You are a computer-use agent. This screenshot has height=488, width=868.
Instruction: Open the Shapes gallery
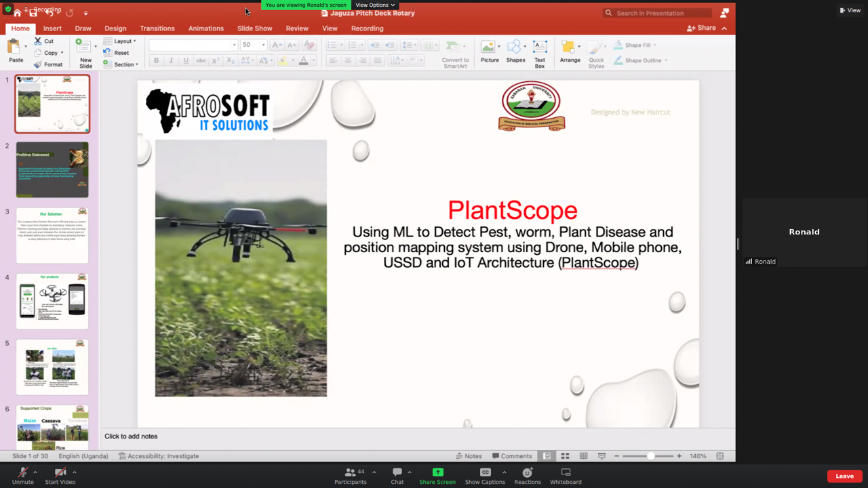click(515, 52)
